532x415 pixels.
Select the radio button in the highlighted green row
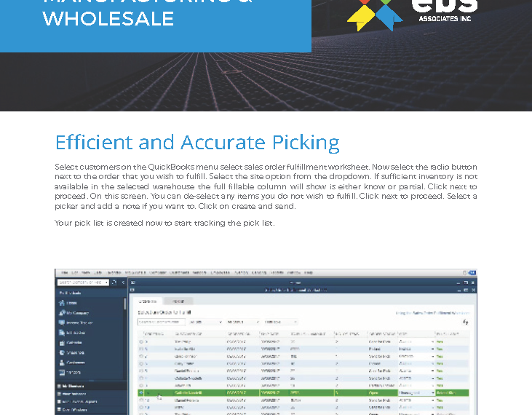[141, 392]
